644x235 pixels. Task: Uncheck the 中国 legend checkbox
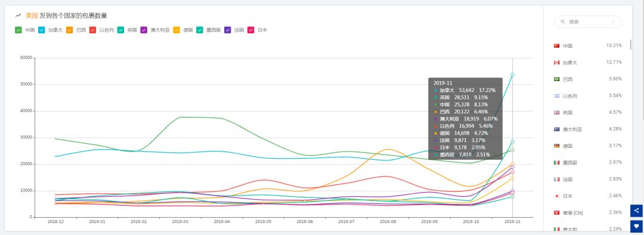[18, 30]
